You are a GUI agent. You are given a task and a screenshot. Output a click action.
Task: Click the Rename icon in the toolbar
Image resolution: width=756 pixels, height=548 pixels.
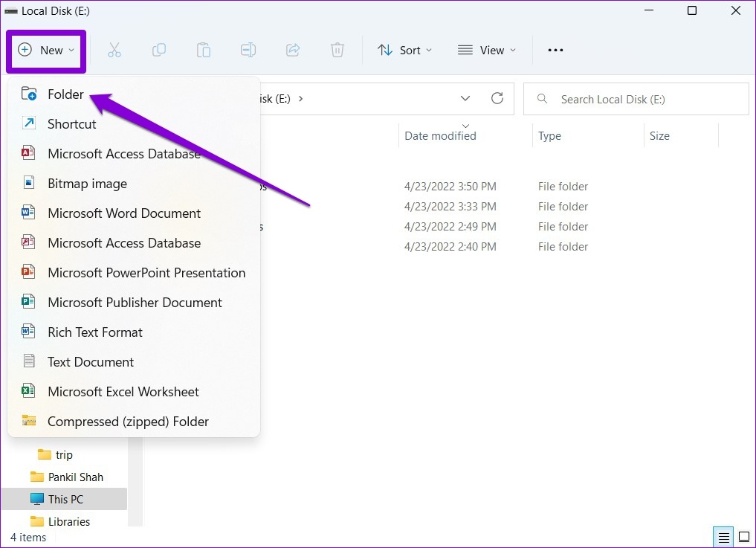(x=248, y=50)
